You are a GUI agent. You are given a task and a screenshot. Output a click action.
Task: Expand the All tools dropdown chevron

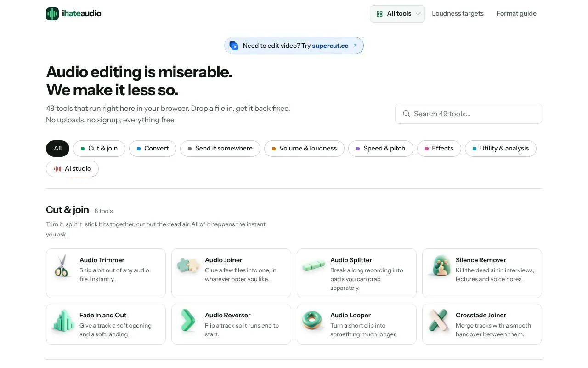coord(418,14)
